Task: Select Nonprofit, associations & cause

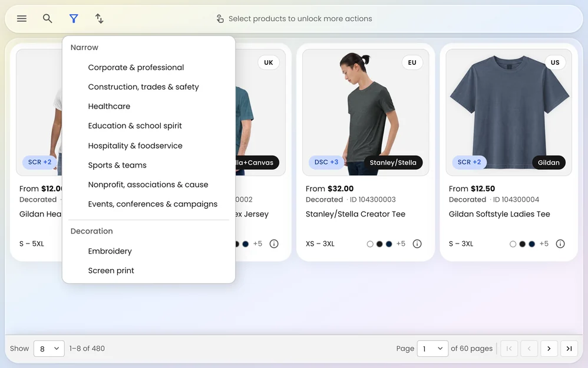Action: pos(148,185)
